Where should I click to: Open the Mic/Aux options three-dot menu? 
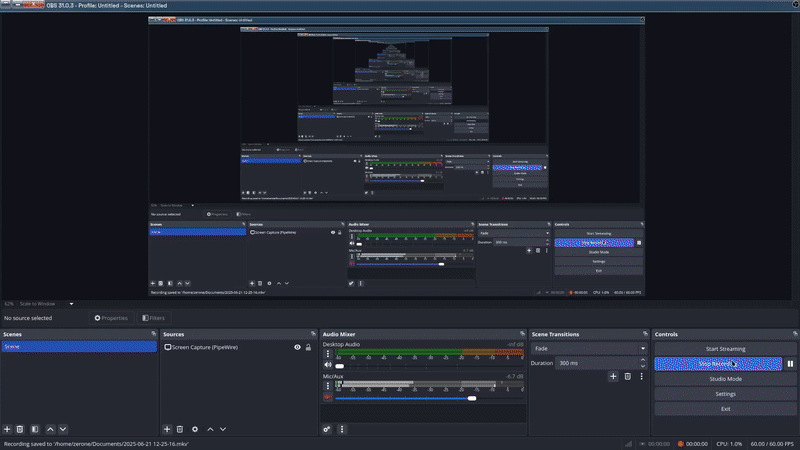click(x=328, y=386)
